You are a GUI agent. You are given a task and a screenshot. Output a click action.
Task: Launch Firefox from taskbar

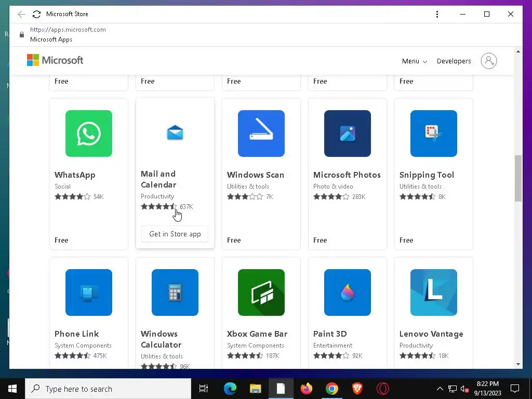(x=307, y=389)
